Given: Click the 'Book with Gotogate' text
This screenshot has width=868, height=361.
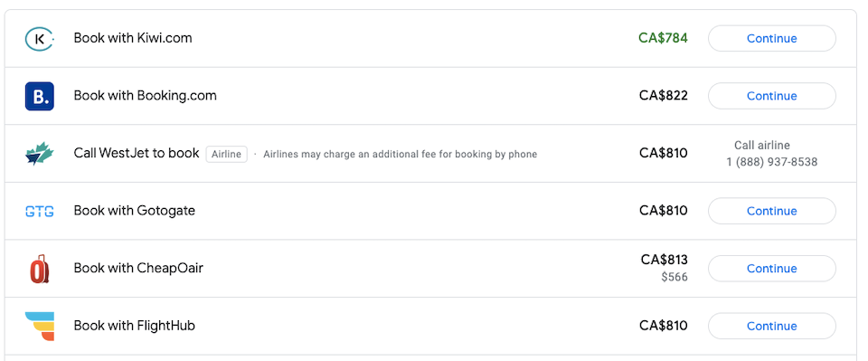Looking at the screenshot, I should click(135, 211).
